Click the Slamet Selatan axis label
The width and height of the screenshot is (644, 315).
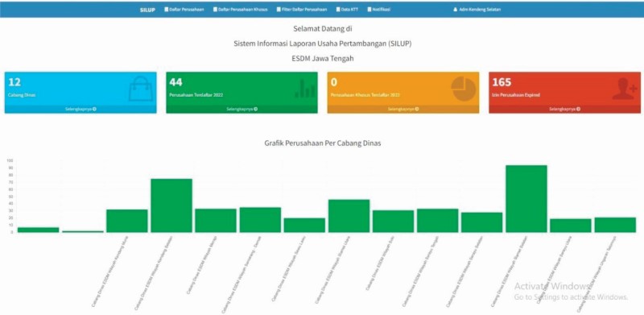click(x=510, y=271)
